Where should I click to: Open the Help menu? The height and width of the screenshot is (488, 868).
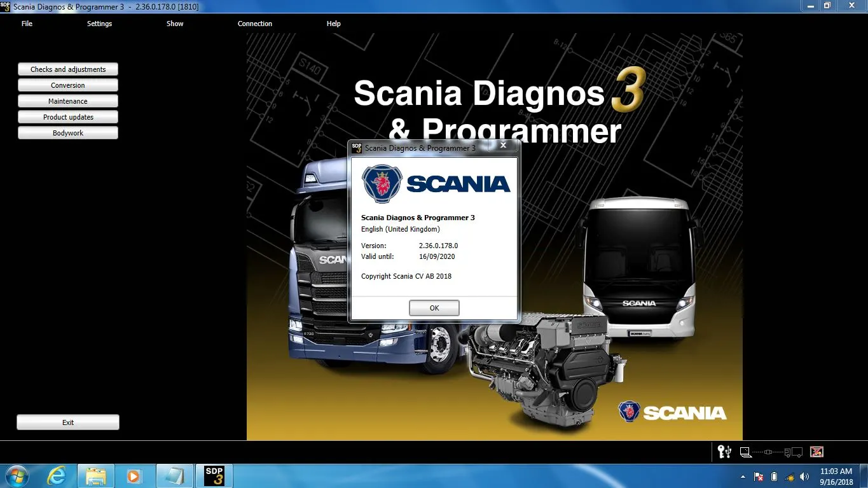click(x=334, y=24)
